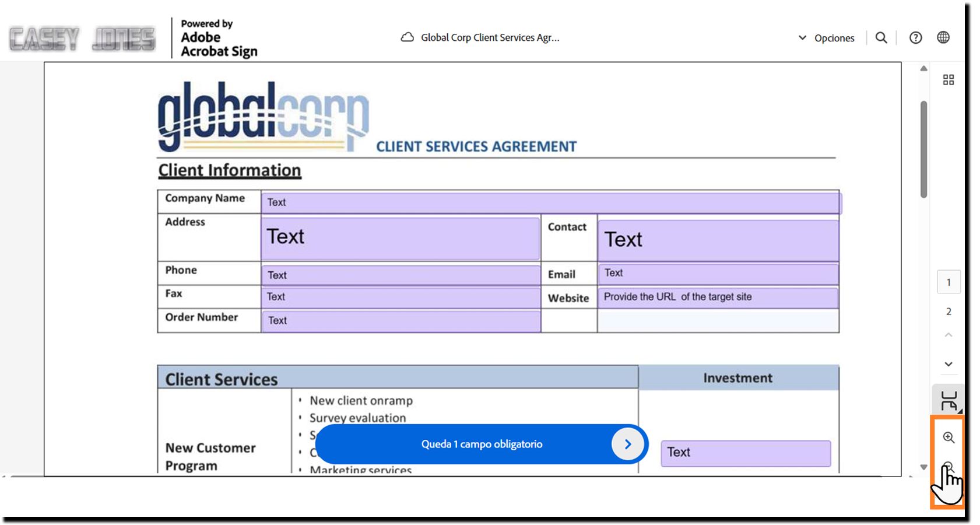Click the 'Survey evaluation' bullet
Screen dimensions: 980x525
coord(357,418)
